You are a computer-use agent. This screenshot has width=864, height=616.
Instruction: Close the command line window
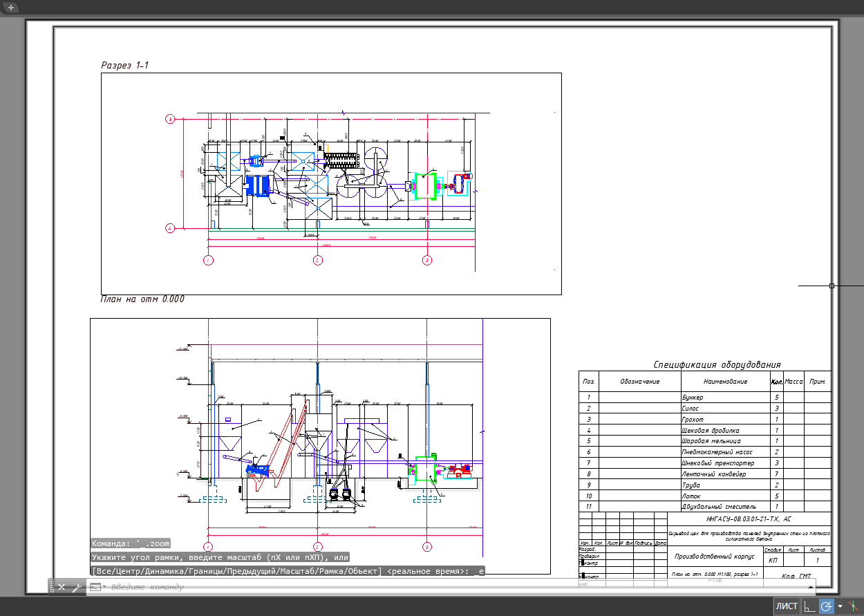[62, 587]
